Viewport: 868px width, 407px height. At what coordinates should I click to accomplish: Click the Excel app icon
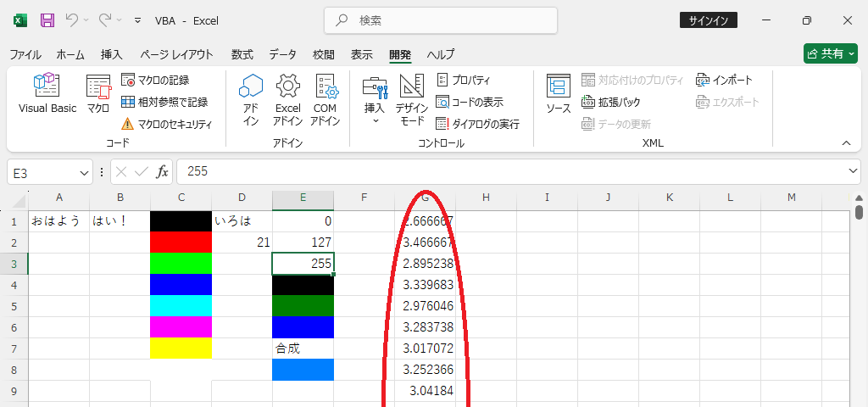pos(20,20)
